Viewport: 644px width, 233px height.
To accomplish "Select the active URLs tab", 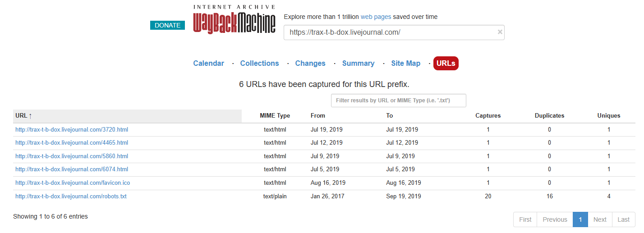I will point(446,64).
